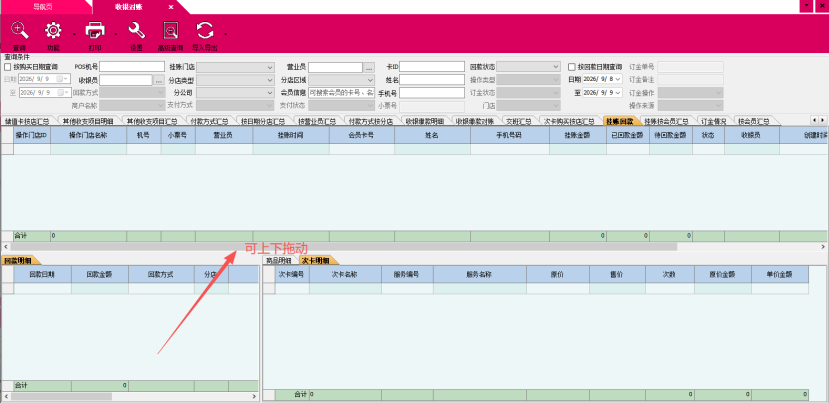The width and height of the screenshot is (829, 403).
Task: Click the 回款明细 panel horizontal scrollbar
Action: 61,396
